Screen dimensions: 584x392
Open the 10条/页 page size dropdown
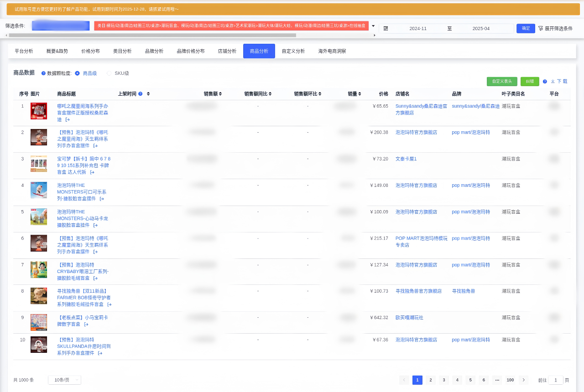click(64, 380)
